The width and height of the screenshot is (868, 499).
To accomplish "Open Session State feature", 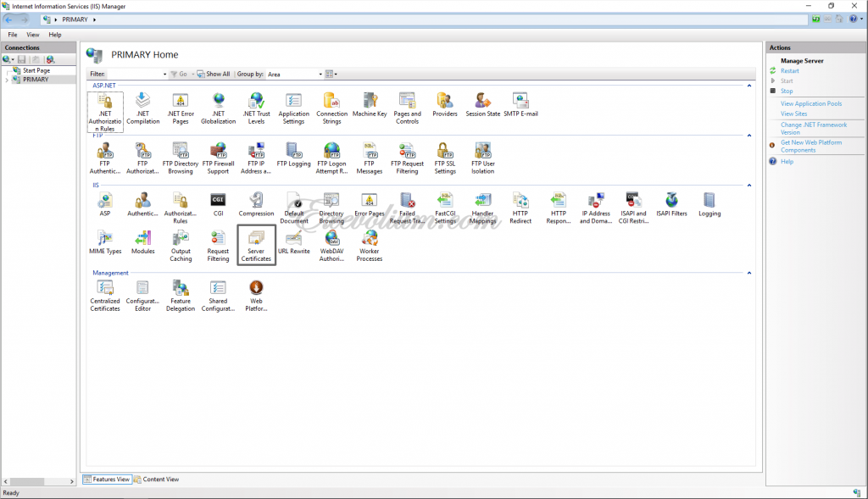I will (482, 105).
